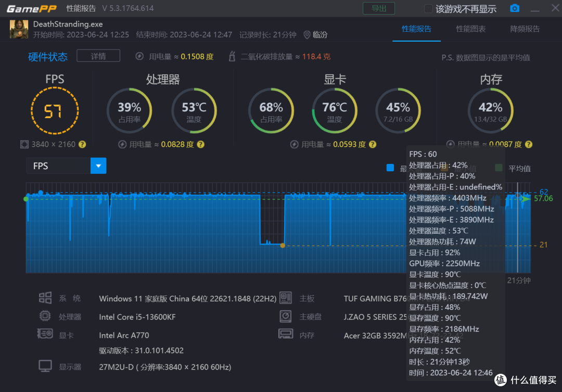
Task: Click the green 平均值 legend swatch
Action: (499, 168)
